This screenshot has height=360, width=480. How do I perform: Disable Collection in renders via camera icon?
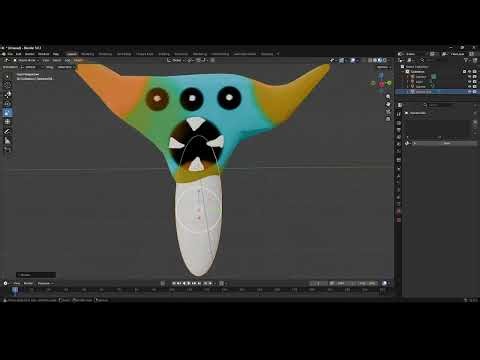tap(475, 72)
